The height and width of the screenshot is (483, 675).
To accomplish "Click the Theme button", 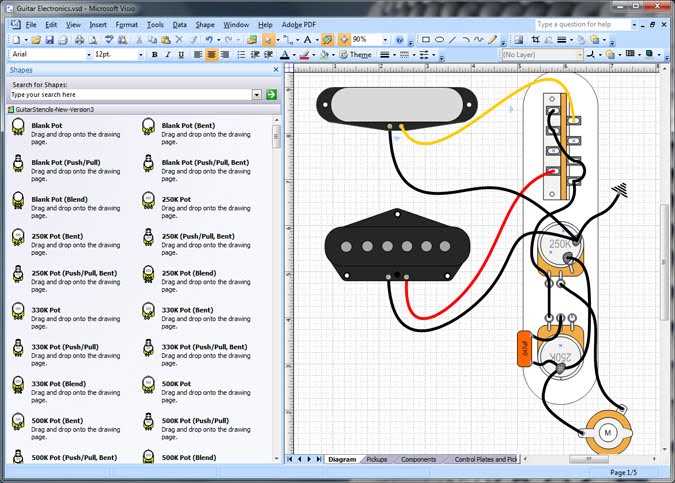I will (x=356, y=55).
